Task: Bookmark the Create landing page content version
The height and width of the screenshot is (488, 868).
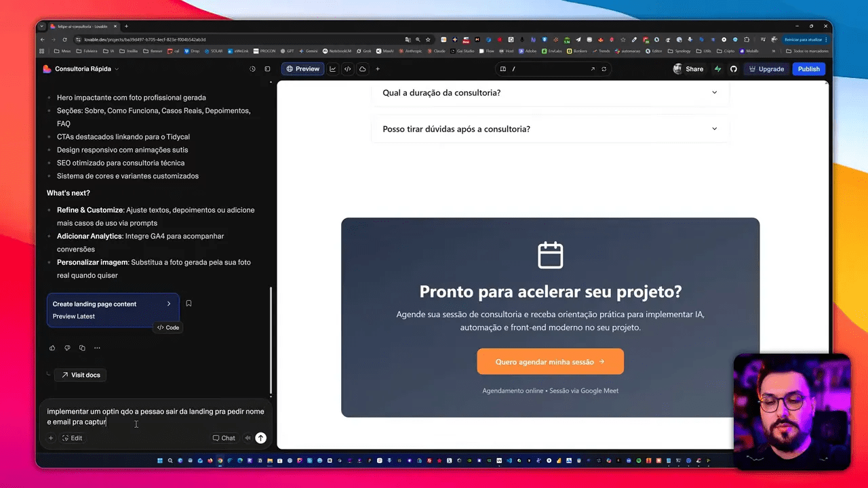Action: (189, 304)
